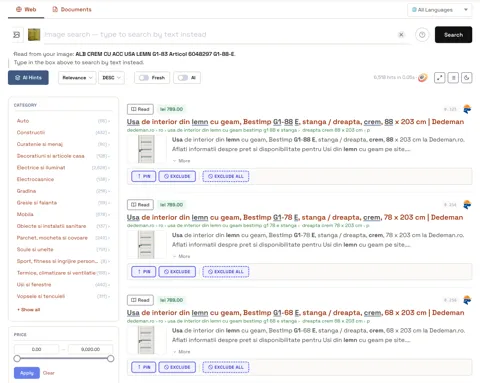Image resolution: width=480 pixels, height=383 pixels.
Task: Open the G1-88 E door result title
Action: [x=295, y=122]
